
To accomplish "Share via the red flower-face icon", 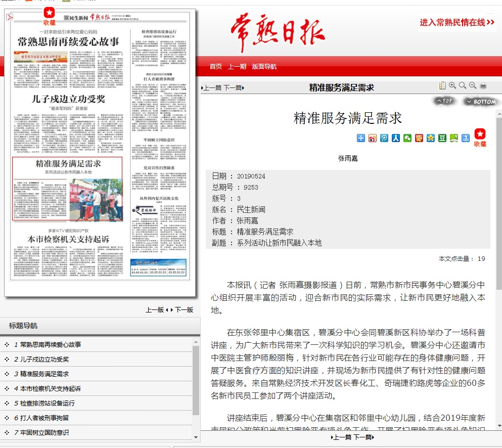I will (419, 138).
